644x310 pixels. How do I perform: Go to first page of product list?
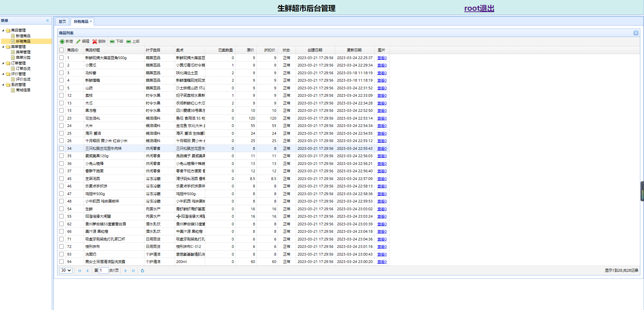pos(80,271)
